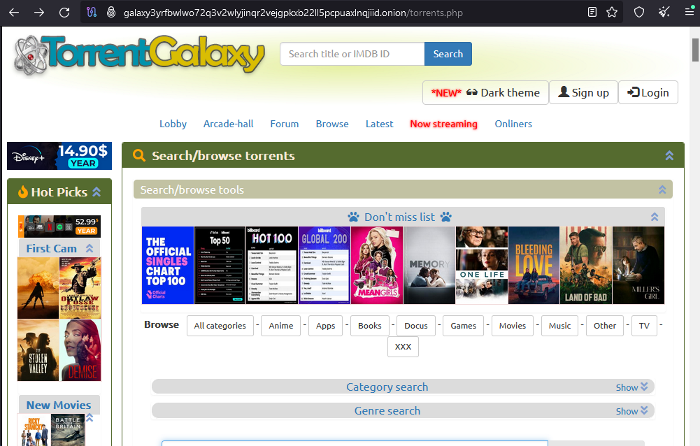Image resolution: width=700 pixels, height=446 pixels.
Task: Switch to Dark theme
Action: (485, 92)
